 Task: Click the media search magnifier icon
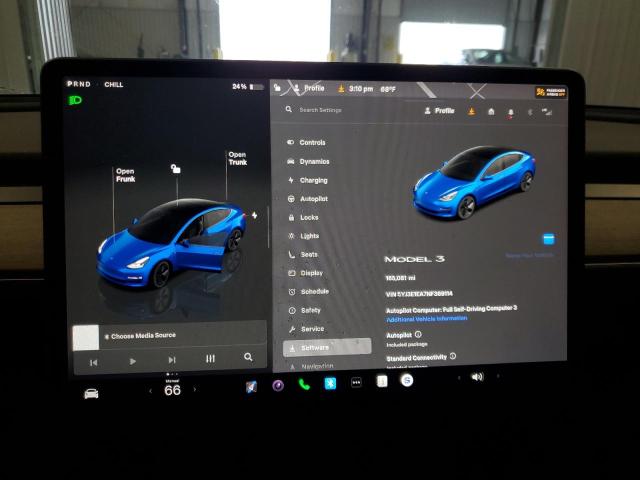tap(248, 357)
